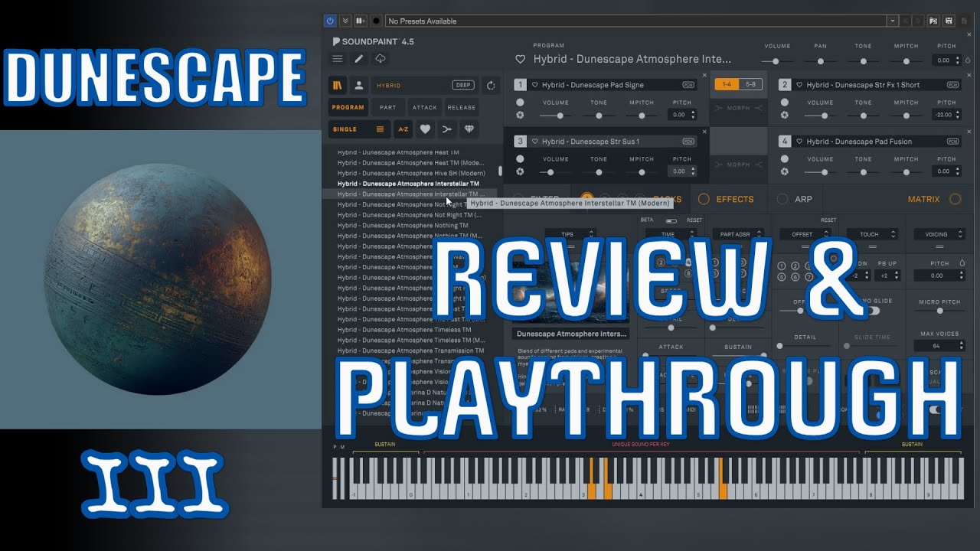Click the refresh icon beside DEEP
The height and width of the screenshot is (551, 980).
pyautogui.click(x=491, y=86)
